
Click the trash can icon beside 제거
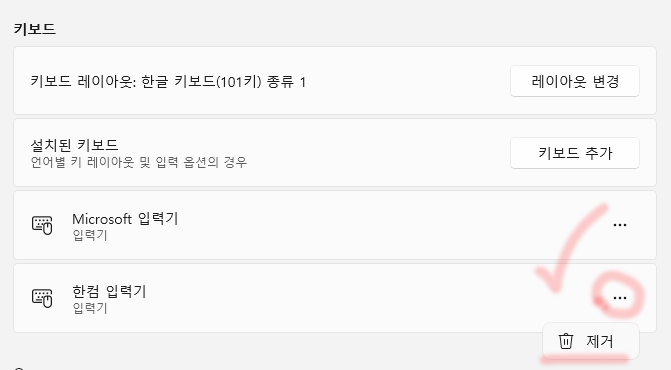click(x=565, y=341)
